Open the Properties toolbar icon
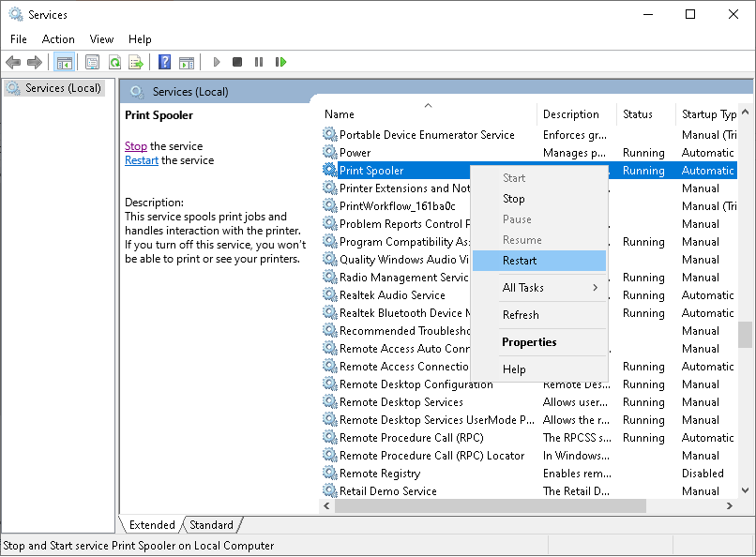This screenshot has width=756, height=557. coord(92,62)
